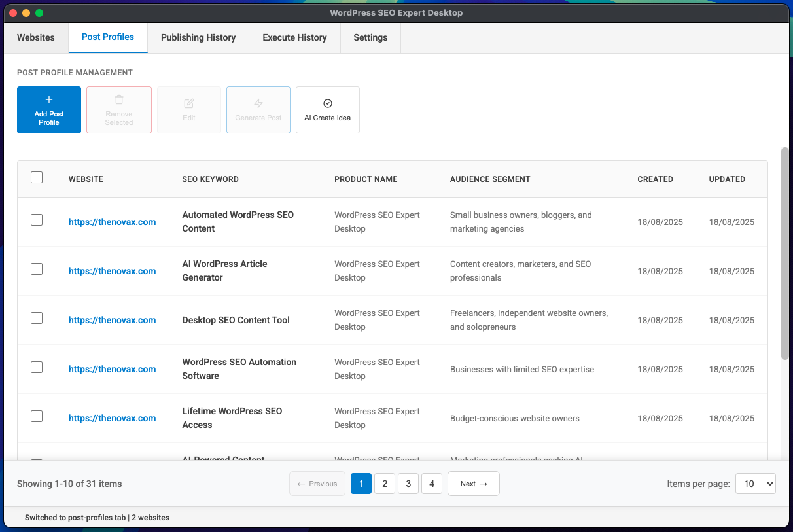This screenshot has width=793, height=532.
Task: Click the Next page button
Action: 474,484
